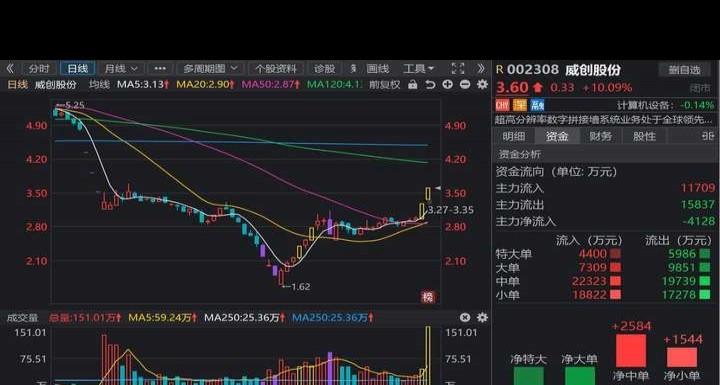Image resolution: width=720 pixels, height=385 pixels.
Task: Click the 总量:151.01万 value
Action: (x=85, y=317)
